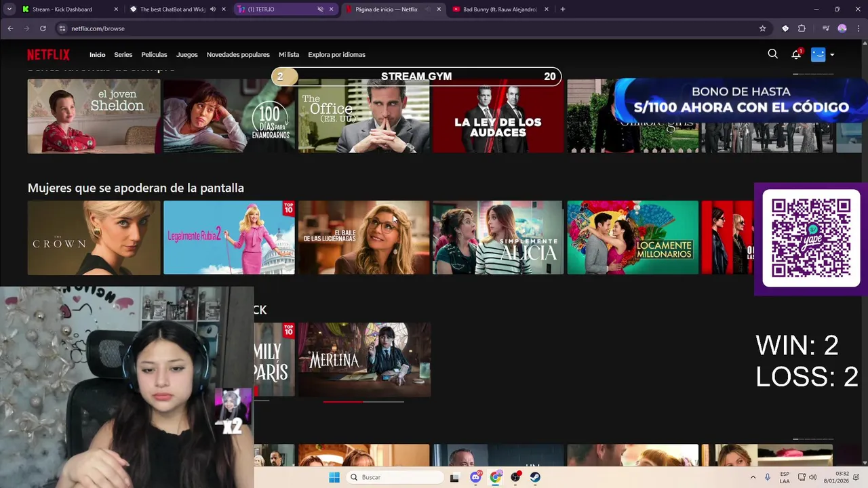Open Discord from the taskbar
Image resolution: width=868 pixels, height=488 pixels.
475,477
